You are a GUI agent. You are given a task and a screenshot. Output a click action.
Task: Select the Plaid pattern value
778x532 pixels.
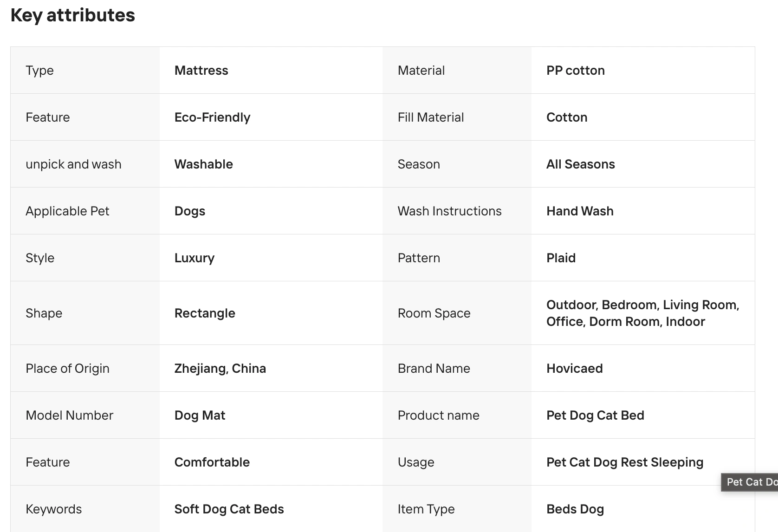[561, 258]
